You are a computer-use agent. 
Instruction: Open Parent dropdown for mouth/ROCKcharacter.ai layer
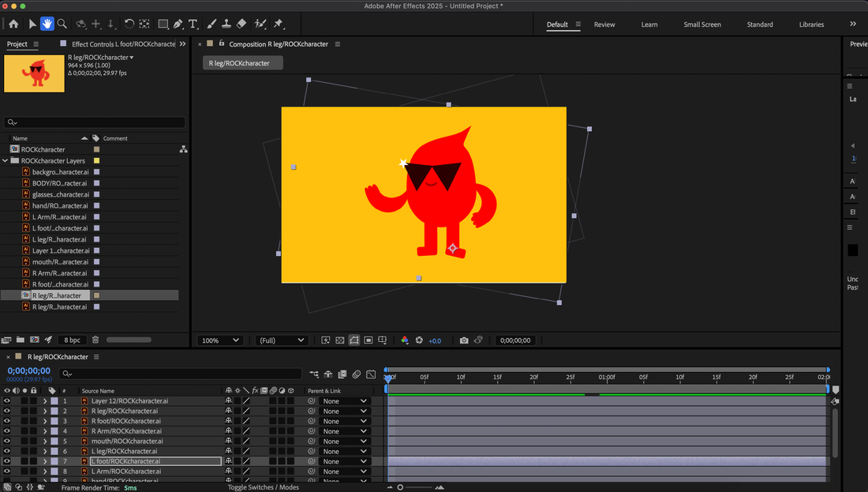[x=344, y=441]
